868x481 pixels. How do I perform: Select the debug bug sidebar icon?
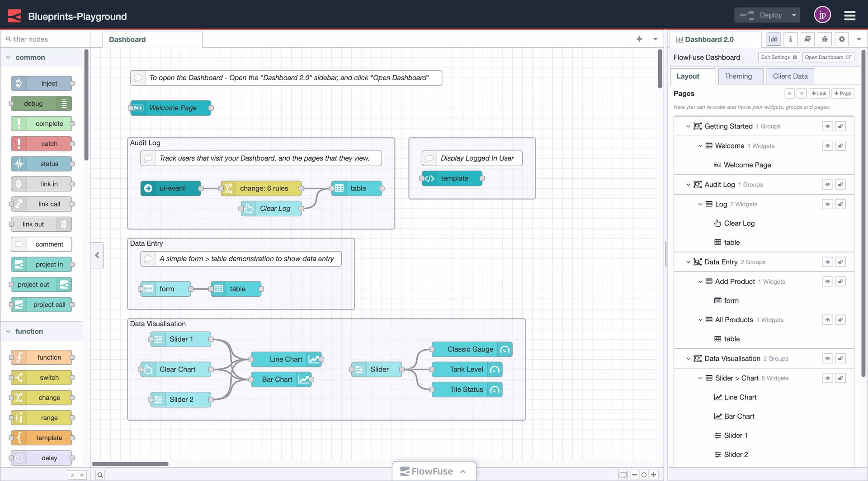click(x=825, y=39)
